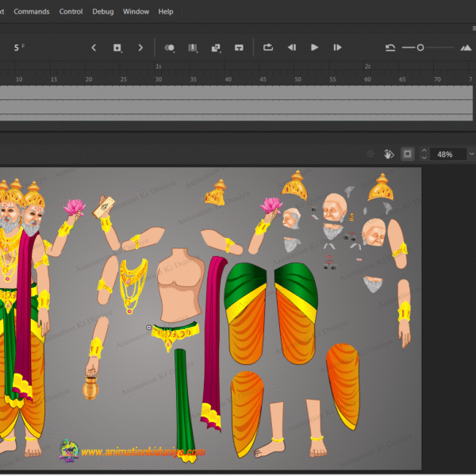
Task: Decrease stage zoom with down arrow
Action: 424,158
